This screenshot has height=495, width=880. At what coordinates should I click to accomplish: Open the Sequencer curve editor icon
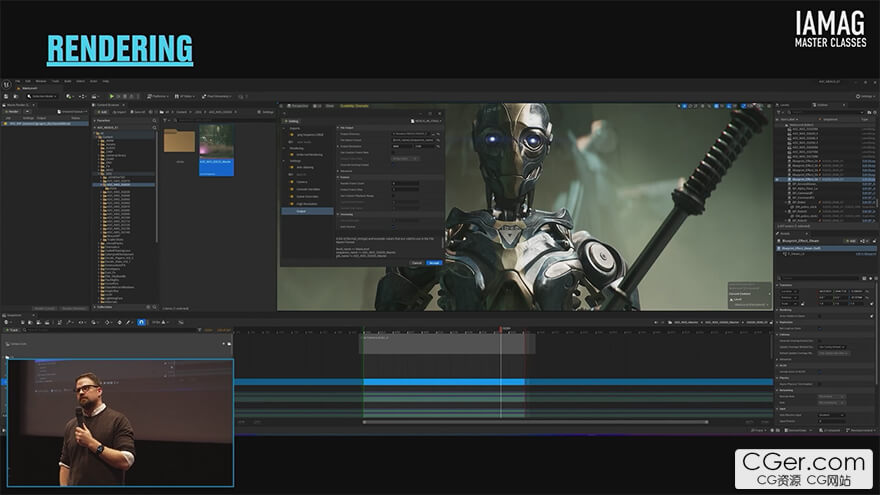click(x=181, y=322)
